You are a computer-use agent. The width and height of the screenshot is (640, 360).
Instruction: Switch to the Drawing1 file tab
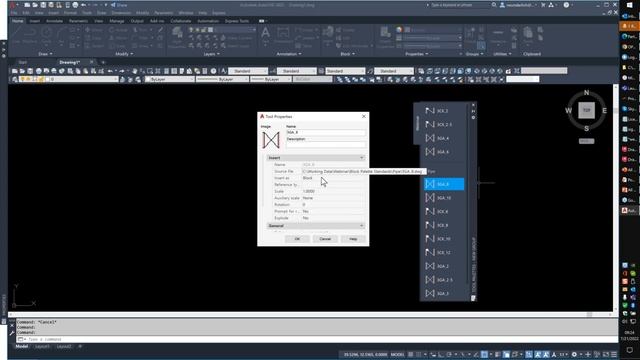[x=69, y=62]
